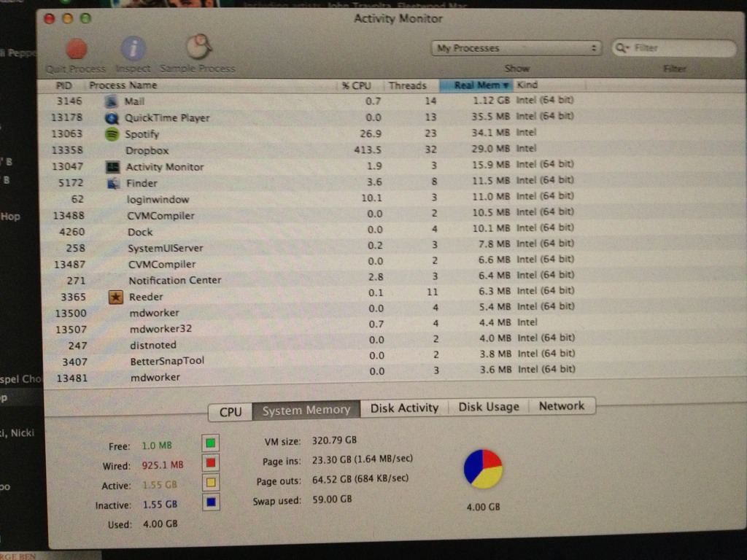Image resolution: width=747 pixels, height=560 pixels.
Task: Open the Network tab
Action: click(x=562, y=406)
